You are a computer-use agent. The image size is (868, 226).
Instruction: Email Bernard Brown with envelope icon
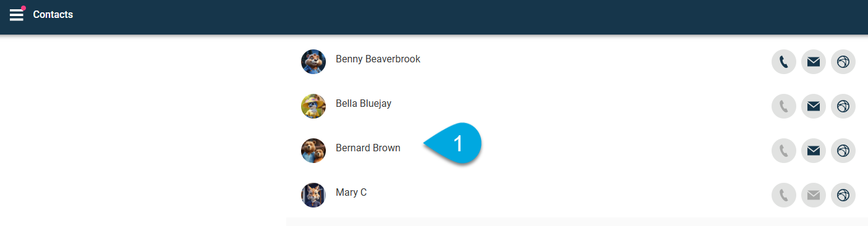[x=814, y=151]
